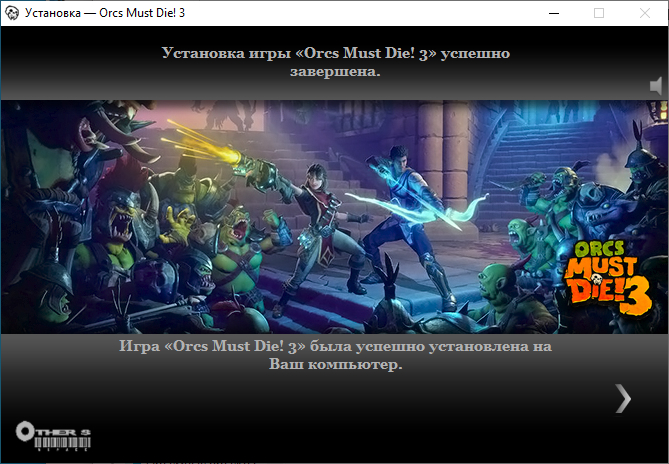Mute installer music with the speaker icon
The height and width of the screenshot is (464, 669).
[x=656, y=86]
